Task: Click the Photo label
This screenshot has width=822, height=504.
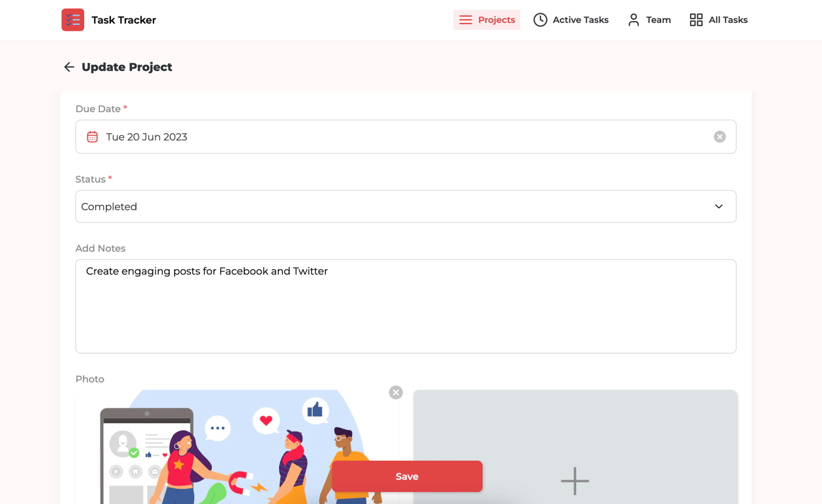Action: pos(90,379)
